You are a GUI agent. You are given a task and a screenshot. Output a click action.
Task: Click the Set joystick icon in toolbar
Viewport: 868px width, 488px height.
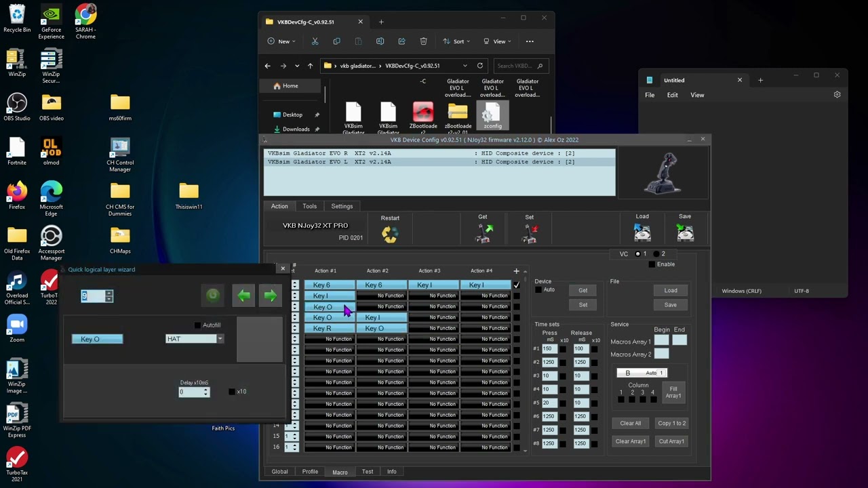(530, 233)
